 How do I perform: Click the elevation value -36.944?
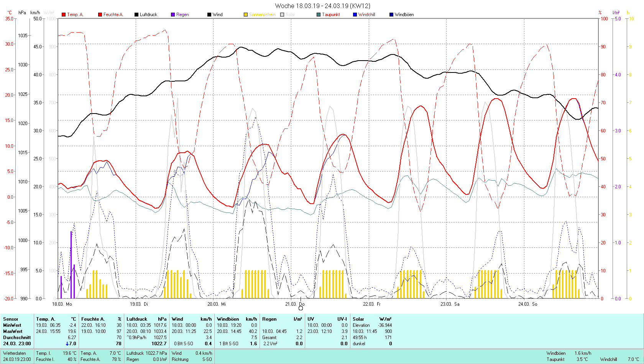point(385,325)
